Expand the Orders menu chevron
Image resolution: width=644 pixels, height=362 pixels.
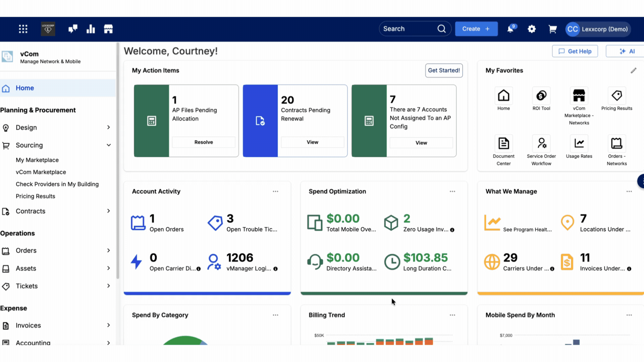[108, 250]
